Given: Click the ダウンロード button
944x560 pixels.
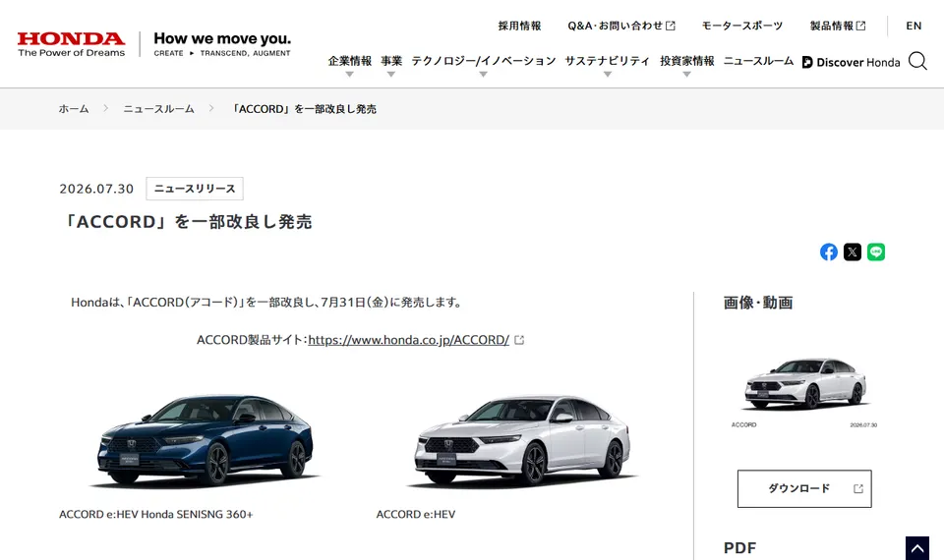Looking at the screenshot, I should 804,488.
